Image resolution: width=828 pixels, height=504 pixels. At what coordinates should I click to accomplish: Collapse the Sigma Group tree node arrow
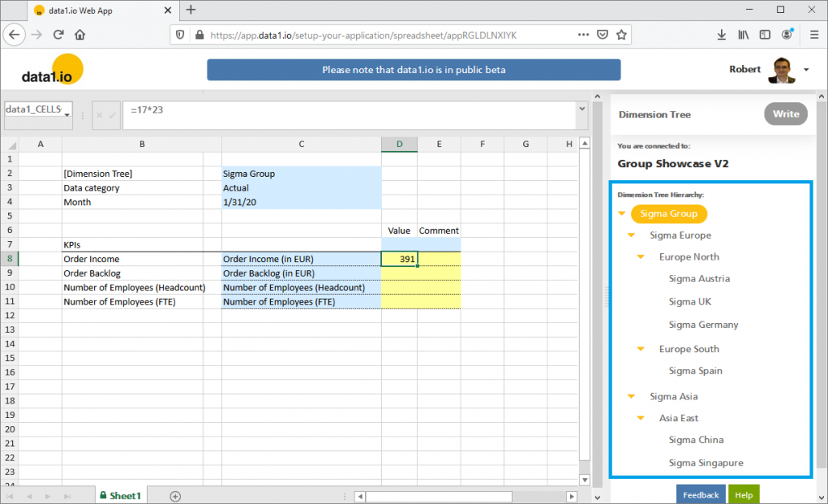pos(622,214)
